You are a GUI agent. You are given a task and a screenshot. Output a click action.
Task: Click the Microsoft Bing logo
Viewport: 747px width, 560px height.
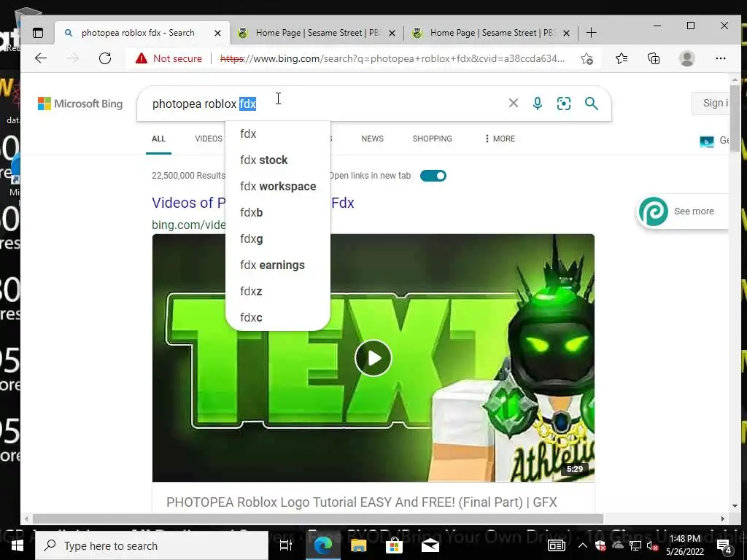[x=80, y=104]
